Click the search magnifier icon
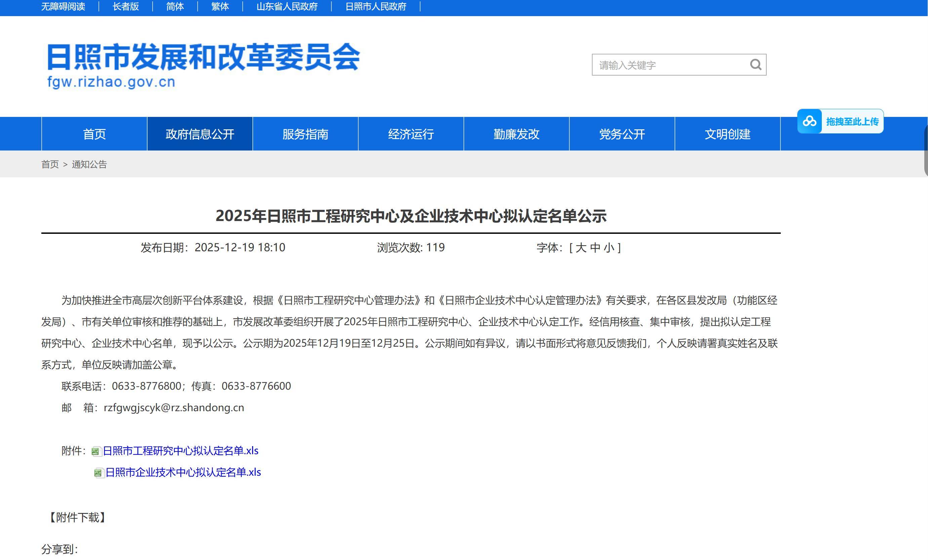The image size is (928, 560). pyautogui.click(x=755, y=65)
